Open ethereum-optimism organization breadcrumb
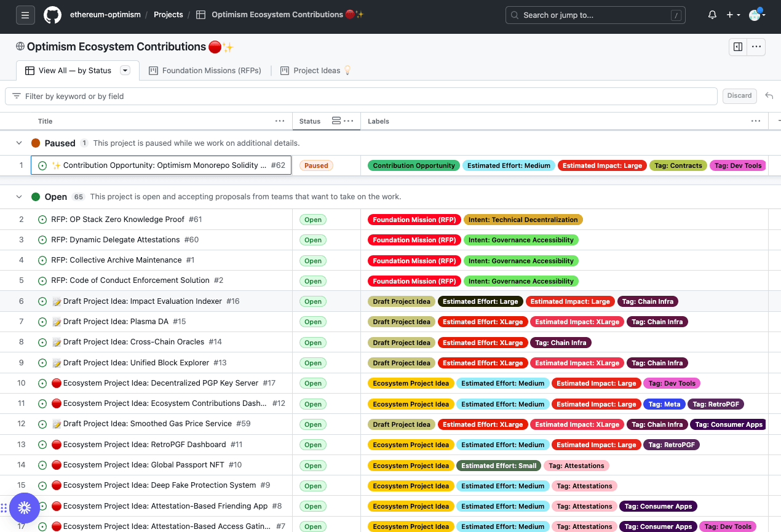 (x=105, y=15)
